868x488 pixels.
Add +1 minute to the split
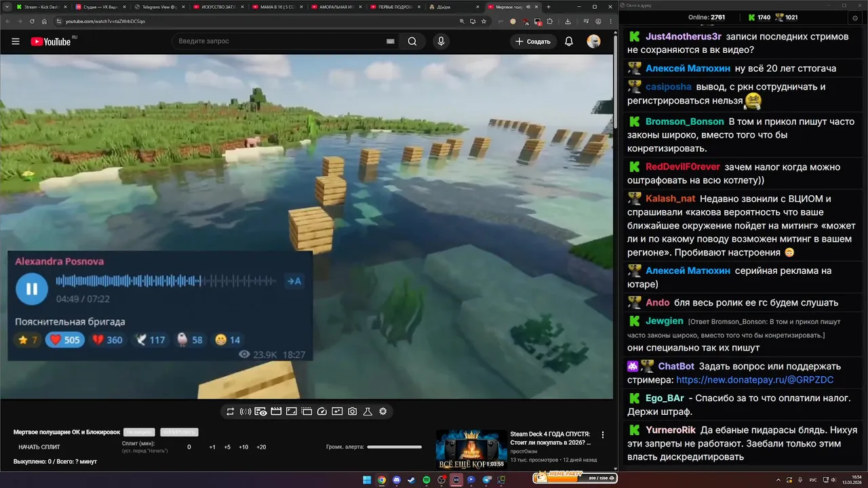click(212, 447)
